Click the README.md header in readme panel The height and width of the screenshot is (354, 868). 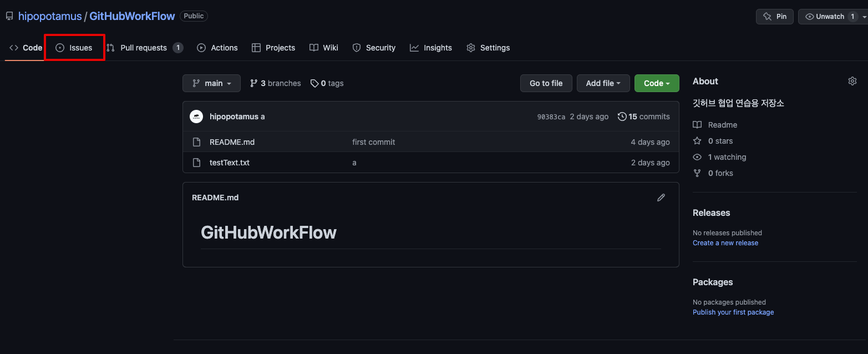[x=215, y=198]
